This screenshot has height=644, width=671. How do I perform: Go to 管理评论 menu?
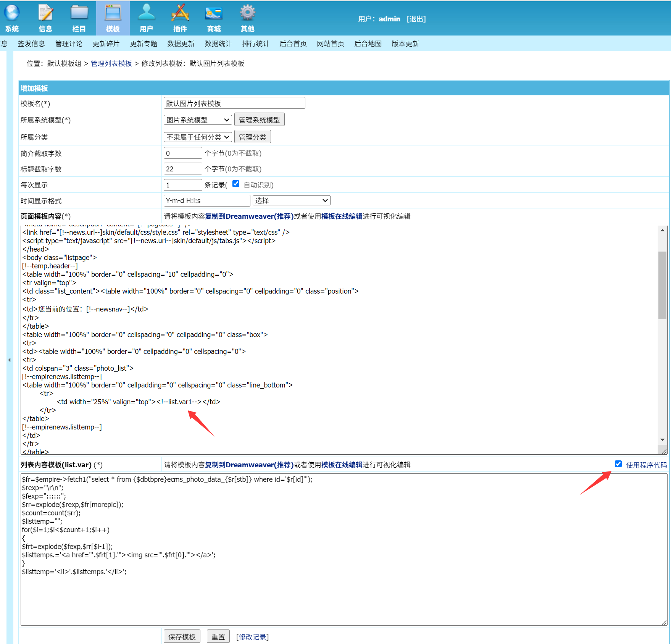[x=69, y=44]
